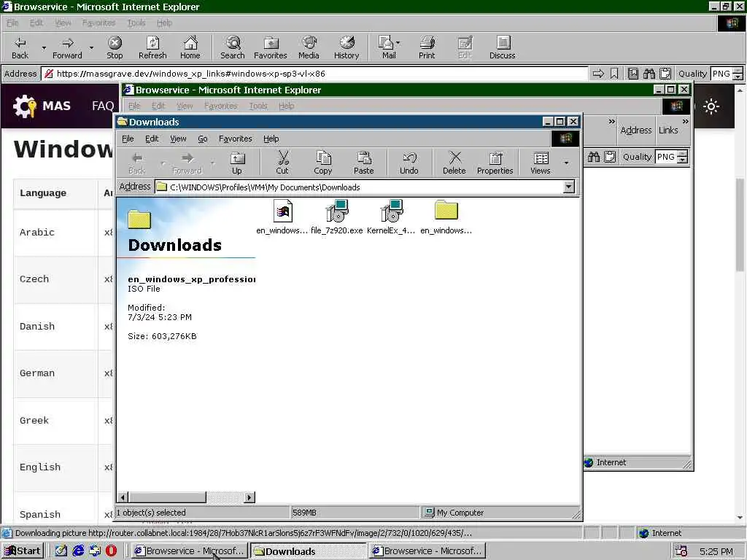The width and height of the screenshot is (747, 560).
Task: Cut the selected file in Downloads window
Action: click(x=282, y=163)
